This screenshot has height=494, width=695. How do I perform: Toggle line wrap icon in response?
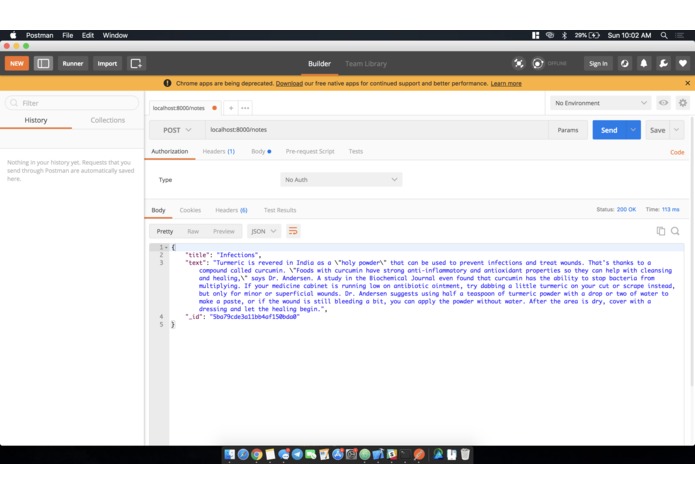[293, 231]
